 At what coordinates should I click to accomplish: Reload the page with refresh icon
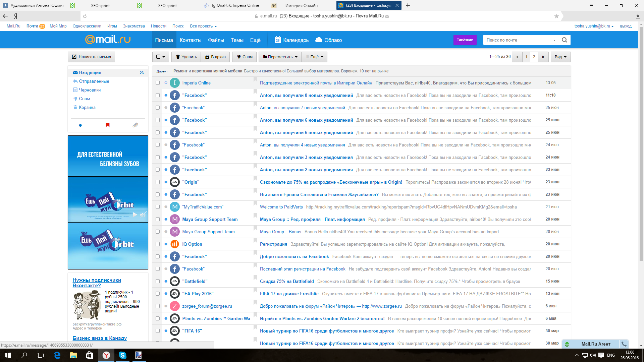[85, 16]
